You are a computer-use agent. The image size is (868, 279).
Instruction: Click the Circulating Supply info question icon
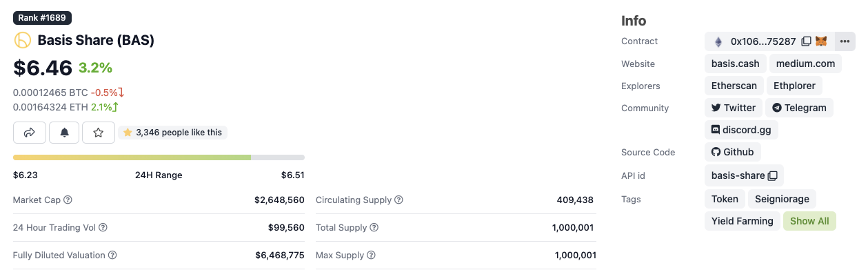pos(398,200)
